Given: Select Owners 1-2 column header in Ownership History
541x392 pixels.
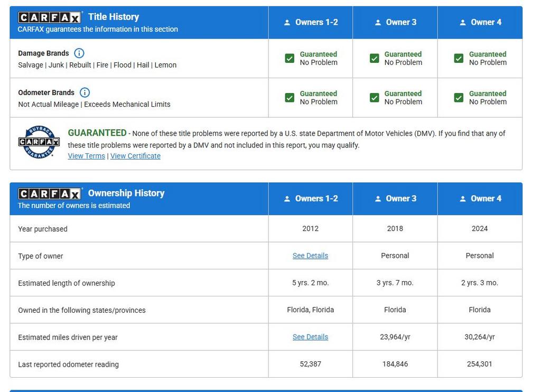Looking at the screenshot, I should point(311,199).
